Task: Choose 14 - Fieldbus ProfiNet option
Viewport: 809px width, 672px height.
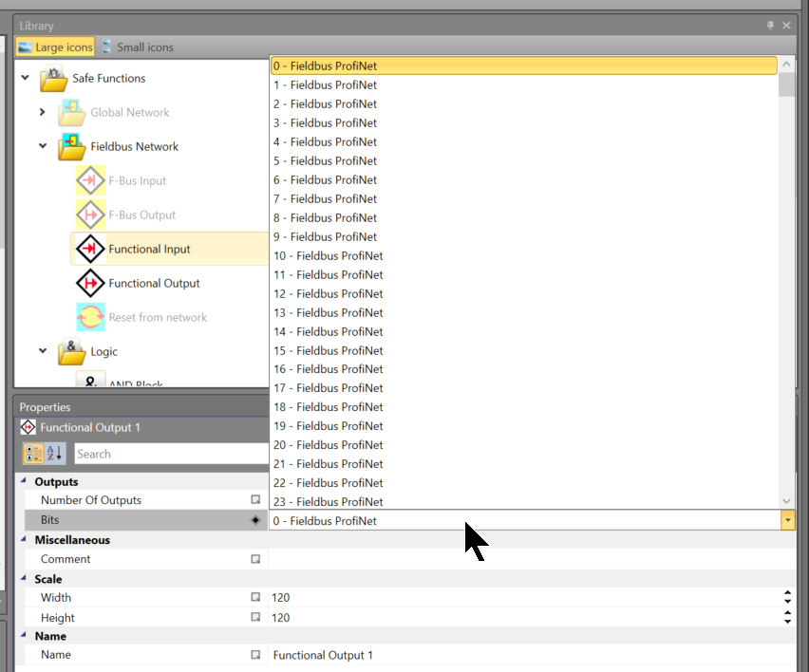Action: point(524,331)
